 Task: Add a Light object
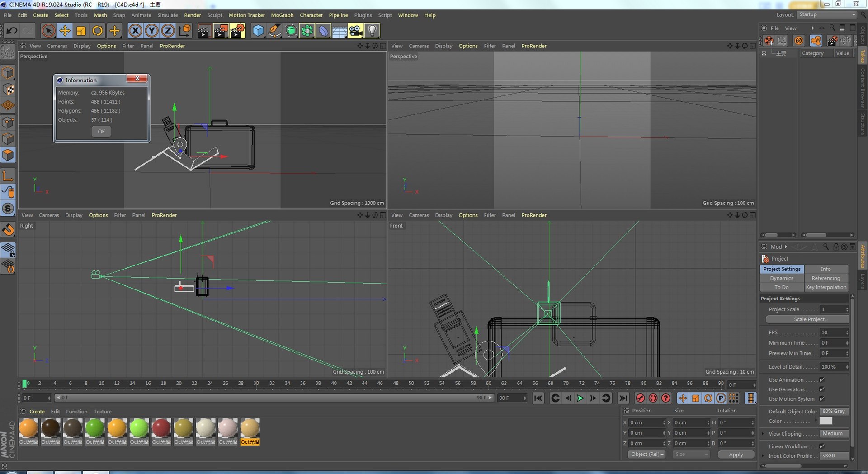[x=372, y=31]
